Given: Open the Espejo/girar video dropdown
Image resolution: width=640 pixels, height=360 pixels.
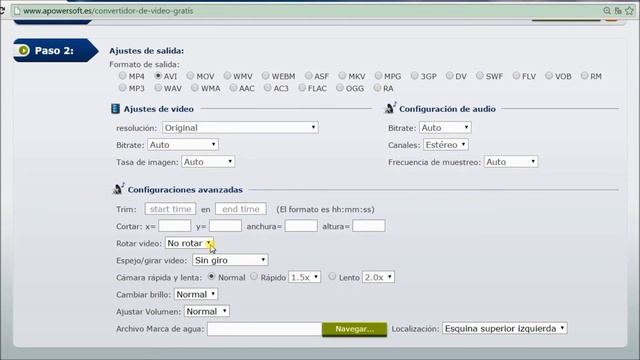Looking at the screenshot, I should click(230, 260).
